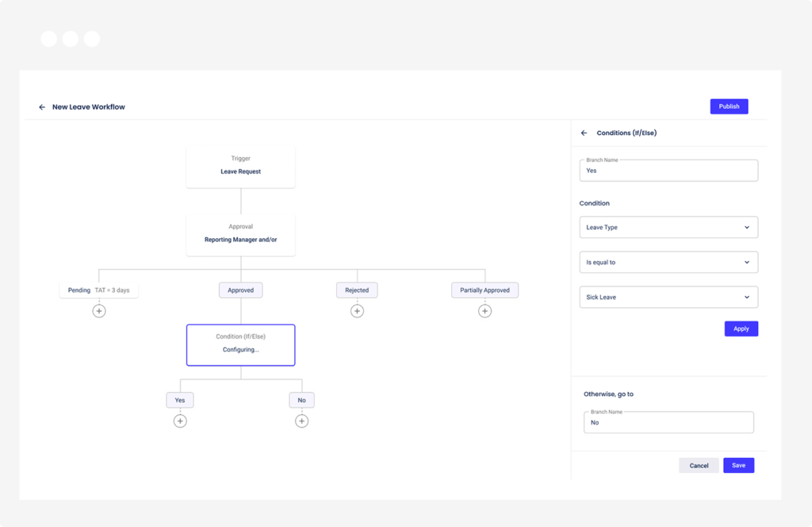The height and width of the screenshot is (527, 812).
Task: Add a step under the Rejected branch
Action: pyautogui.click(x=357, y=310)
